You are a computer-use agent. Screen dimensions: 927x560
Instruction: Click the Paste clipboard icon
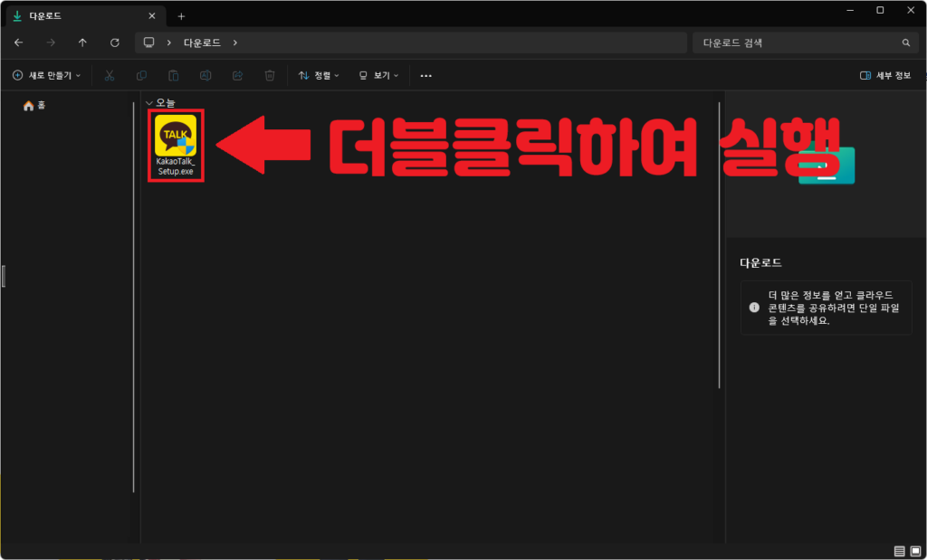pyautogui.click(x=173, y=76)
